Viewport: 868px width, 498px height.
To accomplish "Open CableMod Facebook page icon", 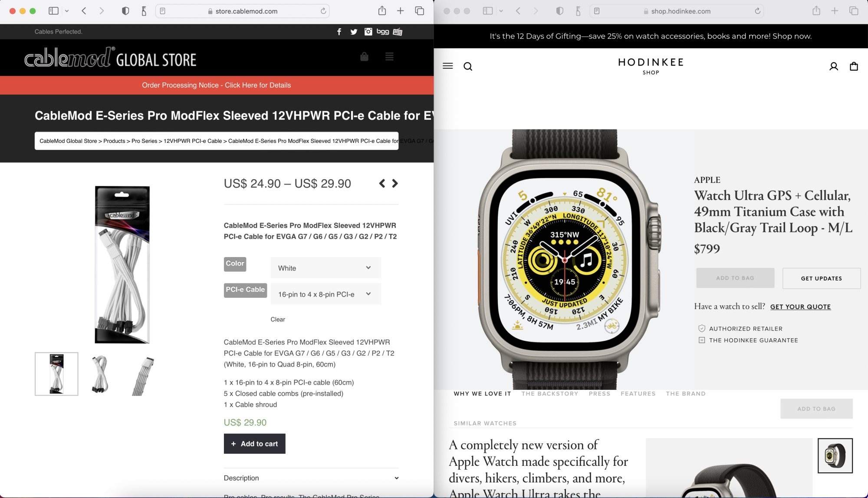I will point(339,32).
